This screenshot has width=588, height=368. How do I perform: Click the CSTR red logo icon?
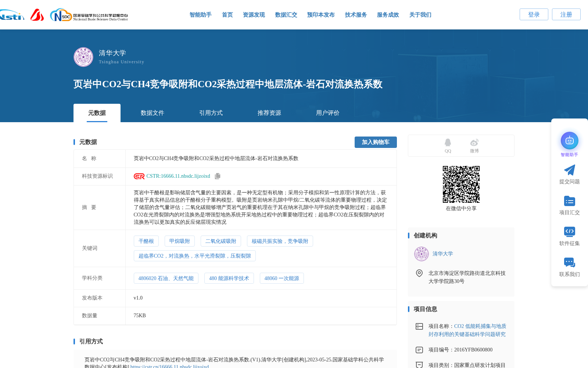[x=139, y=176]
